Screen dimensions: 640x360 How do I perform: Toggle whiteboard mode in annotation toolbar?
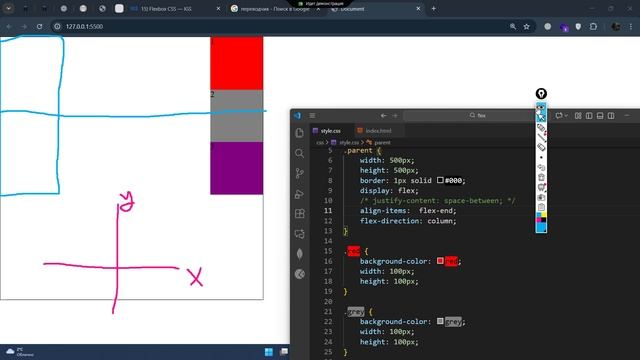click(x=541, y=187)
